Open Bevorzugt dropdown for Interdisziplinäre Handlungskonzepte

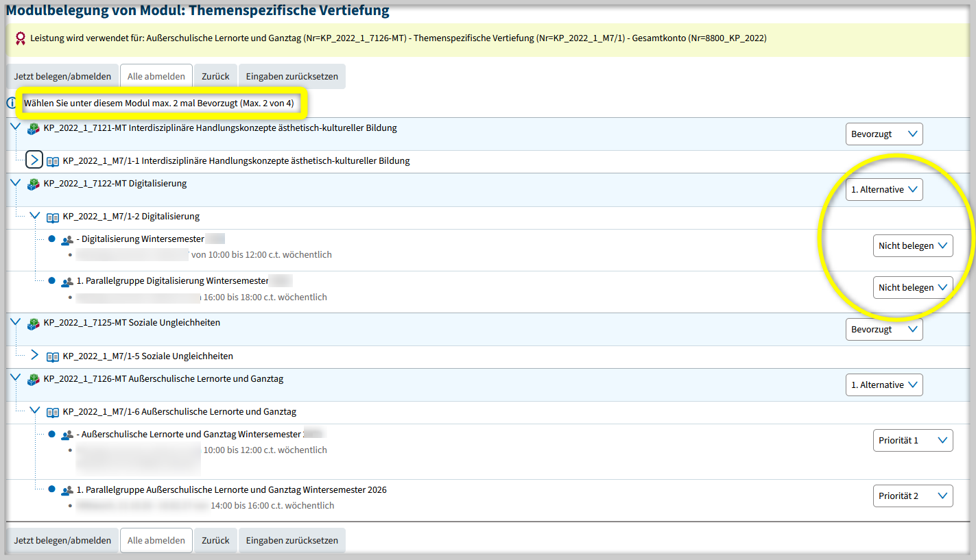click(884, 134)
